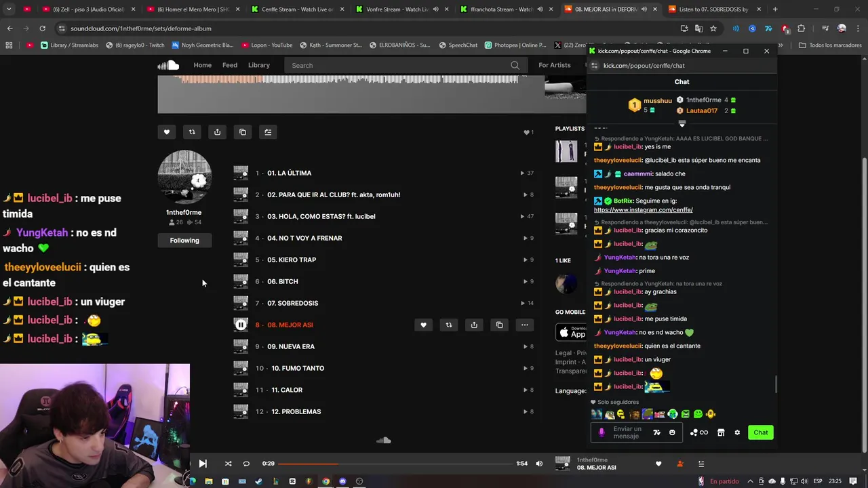Seek on the bottom playback progress bar

[395, 464]
